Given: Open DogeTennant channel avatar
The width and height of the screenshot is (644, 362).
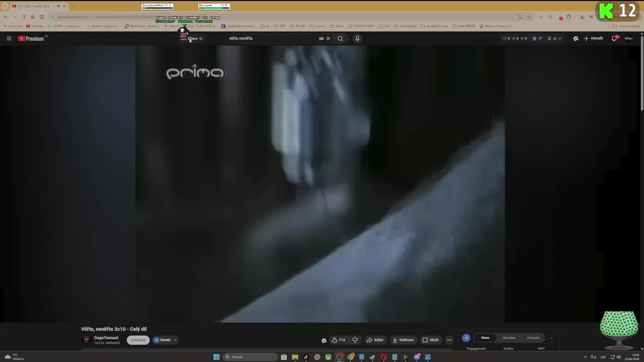Looking at the screenshot, I should click(x=86, y=340).
